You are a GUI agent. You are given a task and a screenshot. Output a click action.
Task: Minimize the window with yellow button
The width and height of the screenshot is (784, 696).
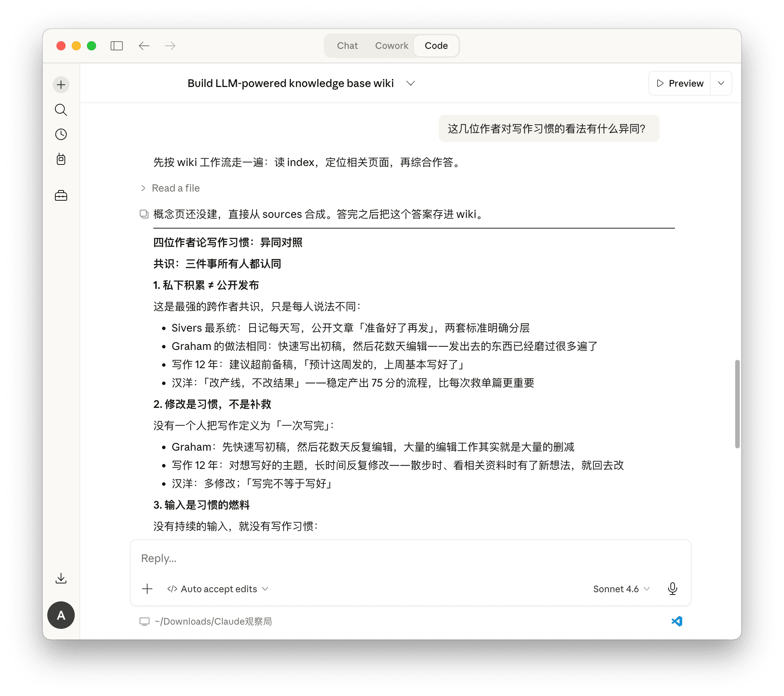[x=76, y=46]
